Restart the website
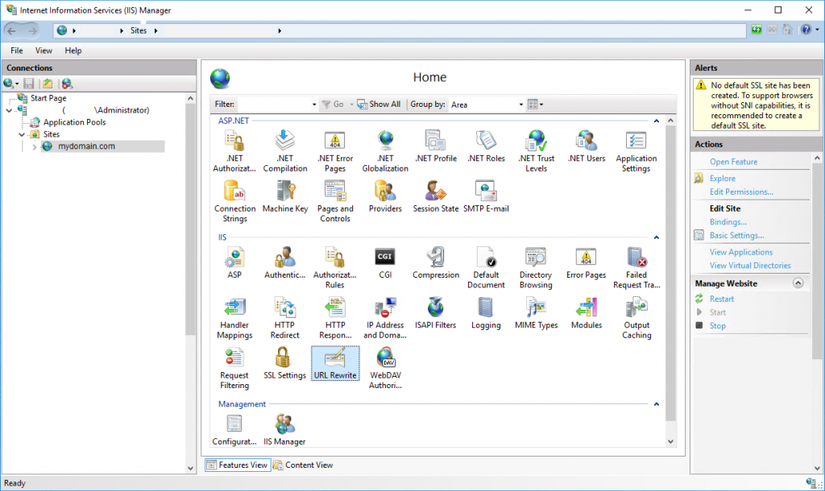Viewport: 825px width, 491px height. click(x=721, y=299)
